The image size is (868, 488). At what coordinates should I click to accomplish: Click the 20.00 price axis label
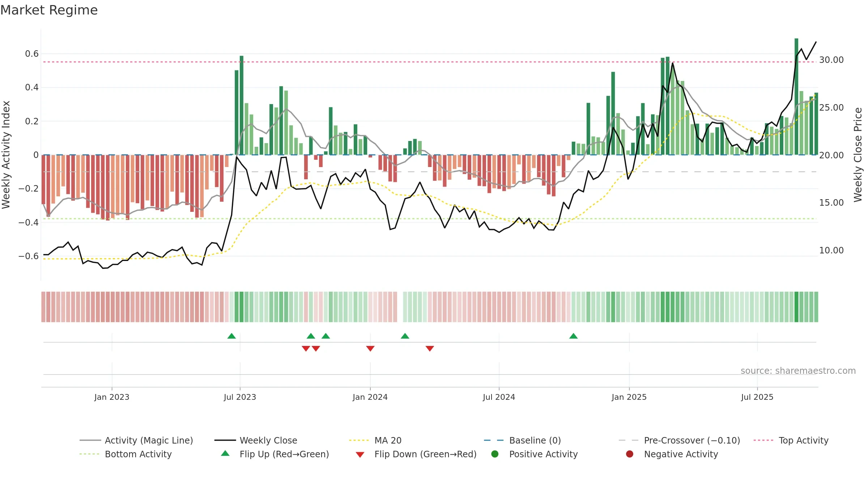coord(831,155)
